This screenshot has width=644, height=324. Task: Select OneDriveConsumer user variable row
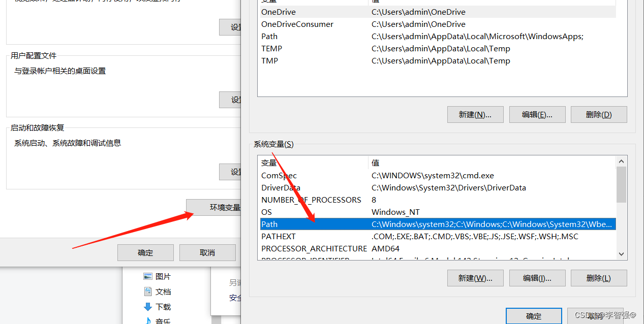coord(438,24)
